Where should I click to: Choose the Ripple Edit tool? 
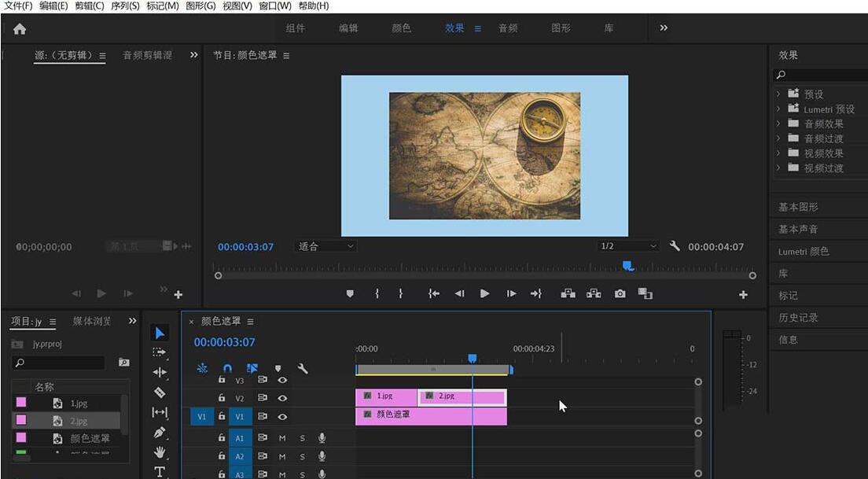tap(160, 371)
